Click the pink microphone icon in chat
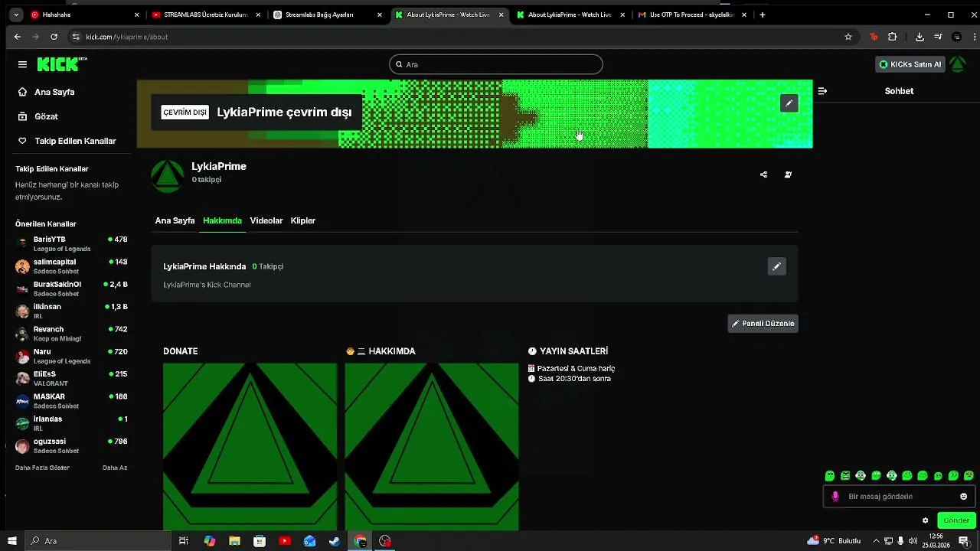Image resolution: width=980 pixels, height=551 pixels. [x=835, y=497]
